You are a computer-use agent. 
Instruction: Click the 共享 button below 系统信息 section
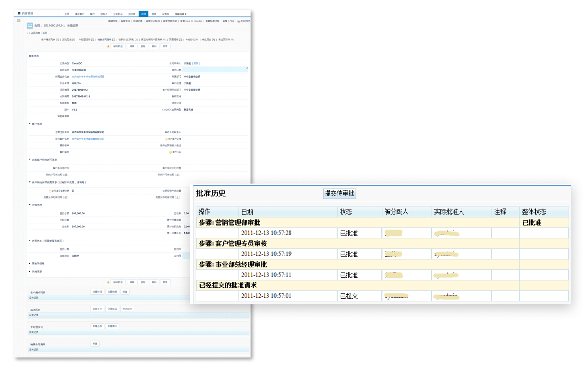pos(165,282)
